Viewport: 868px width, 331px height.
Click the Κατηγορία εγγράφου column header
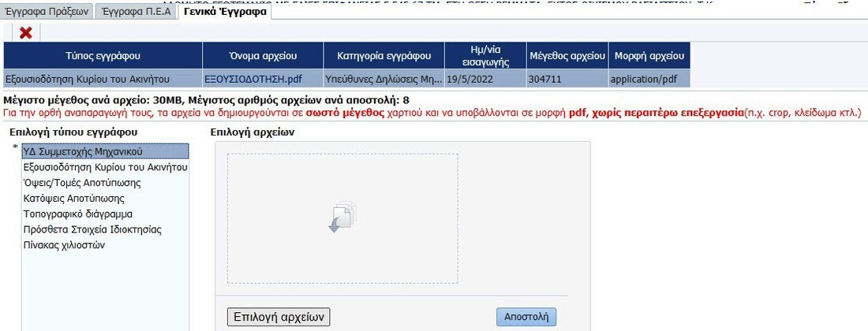click(384, 56)
